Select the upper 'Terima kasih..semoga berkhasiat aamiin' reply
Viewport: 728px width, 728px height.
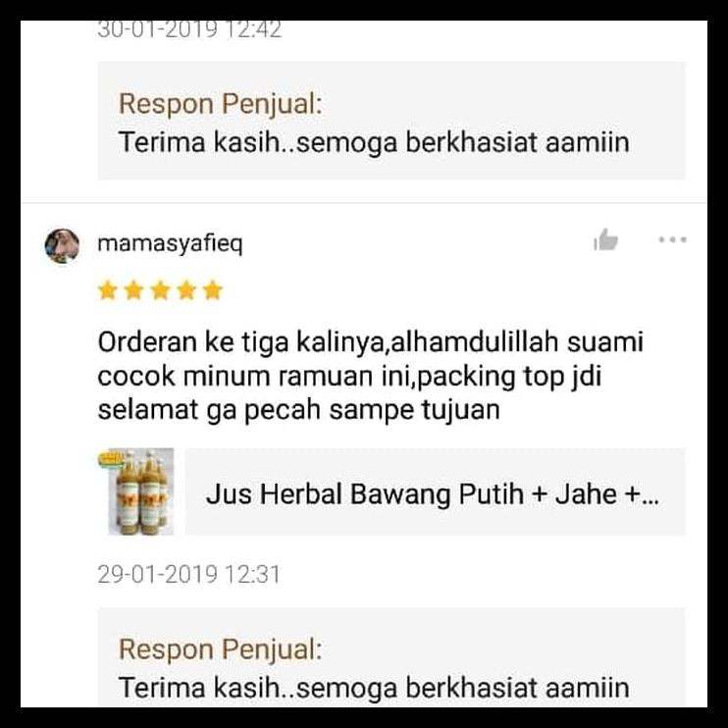tap(374, 142)
